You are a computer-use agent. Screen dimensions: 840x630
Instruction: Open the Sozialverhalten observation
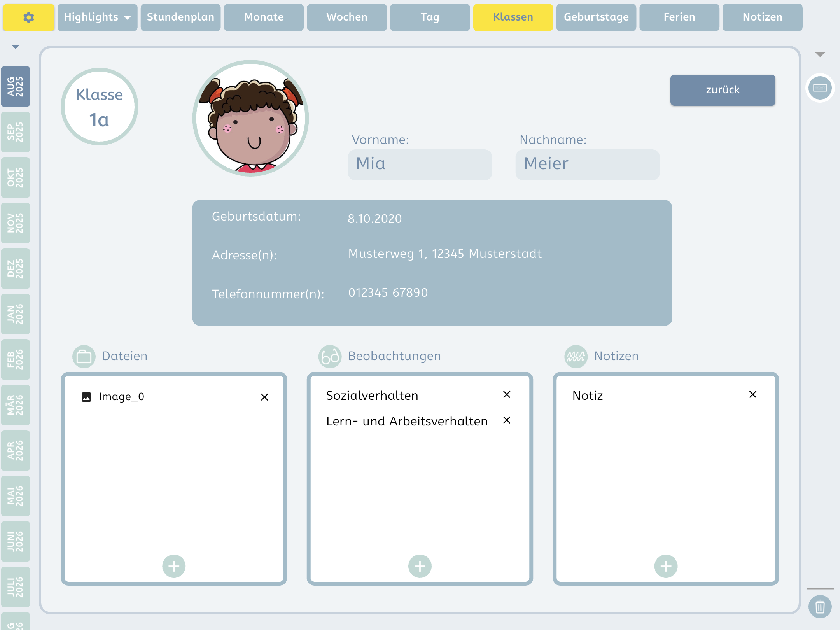click(x=372, y=395)
